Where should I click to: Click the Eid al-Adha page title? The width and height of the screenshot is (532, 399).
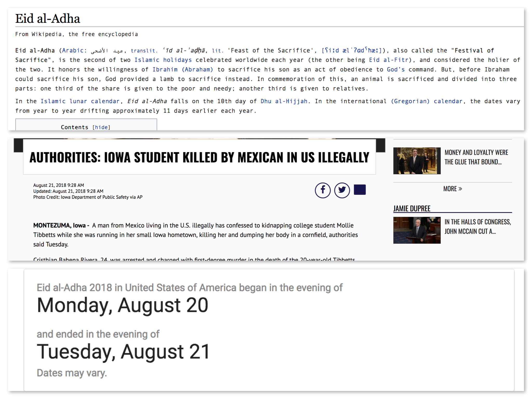(48, 19)
